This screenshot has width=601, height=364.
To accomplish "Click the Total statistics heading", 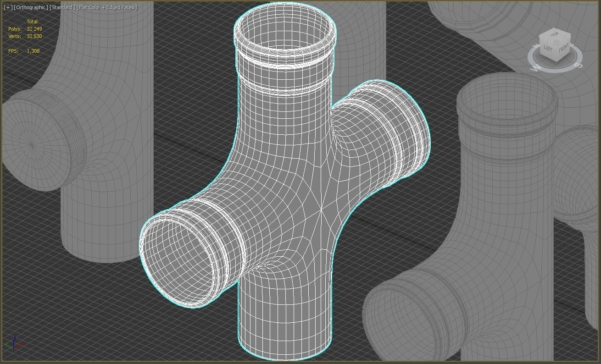I will (x=32, y=22).
